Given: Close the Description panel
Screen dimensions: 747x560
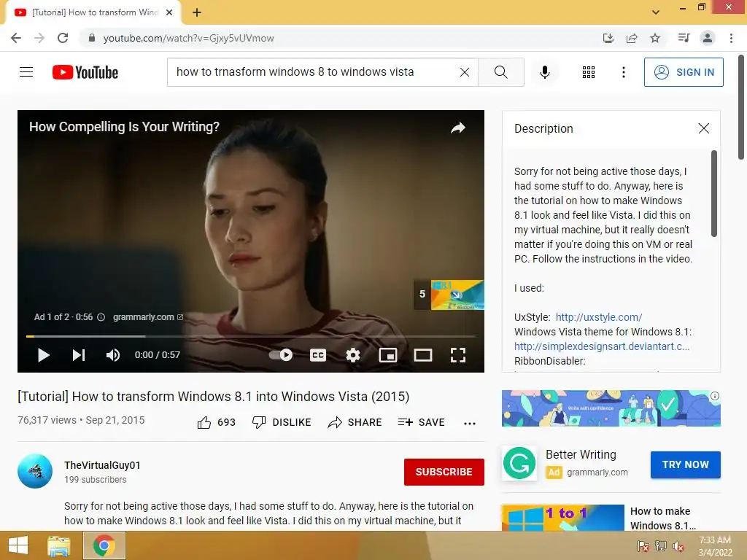Looking at the screenshot, I should click(x=703, y=128).
